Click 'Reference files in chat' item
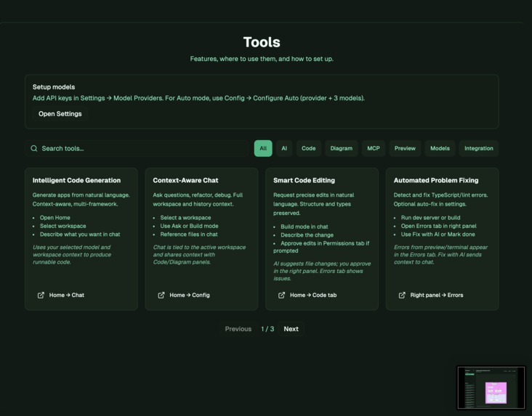This screenshot has width=532, height=416. [189, 234]
